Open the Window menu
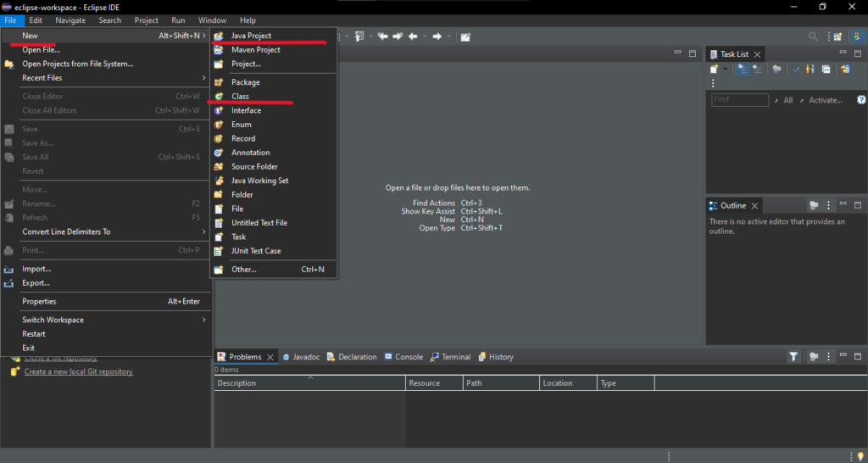This screenshot has height=463, width=868. click(212, 20)
